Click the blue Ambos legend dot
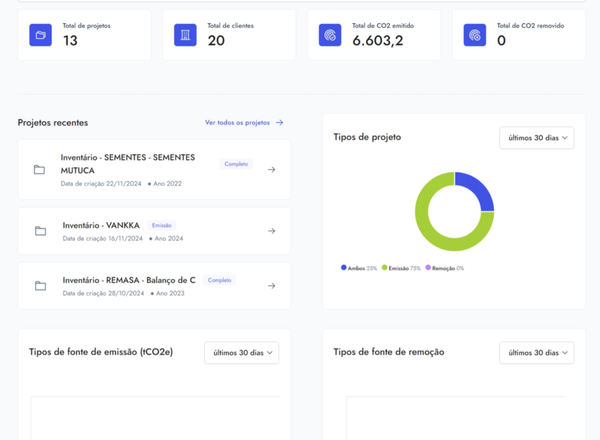Image resolution: width=600 pixels, height=440 pixels. 344,267
